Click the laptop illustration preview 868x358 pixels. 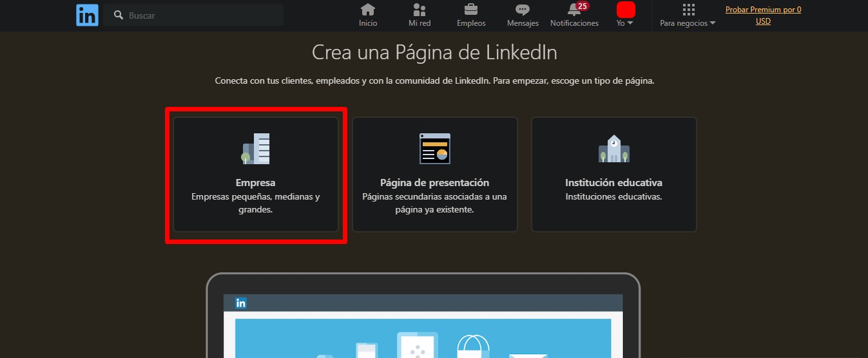pos(423,316)
